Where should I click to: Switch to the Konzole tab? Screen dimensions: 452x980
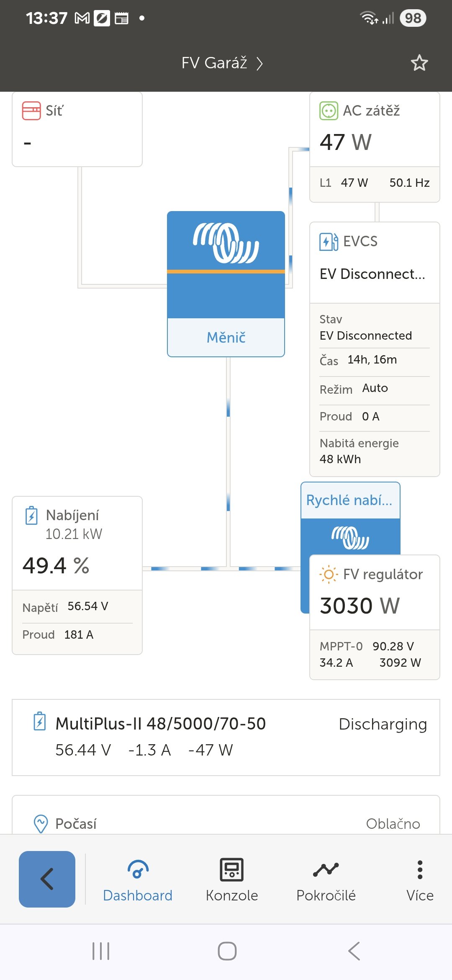click(x=231, y=879)
